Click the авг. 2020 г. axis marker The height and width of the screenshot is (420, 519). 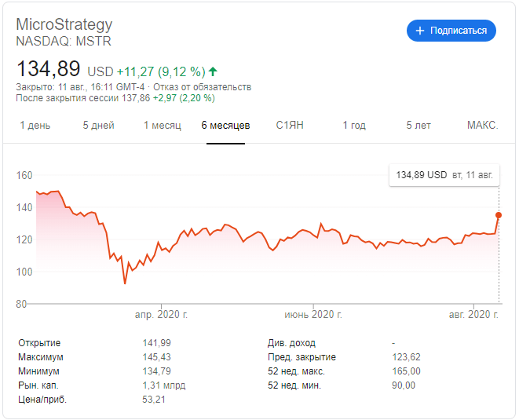click(473, 314)
